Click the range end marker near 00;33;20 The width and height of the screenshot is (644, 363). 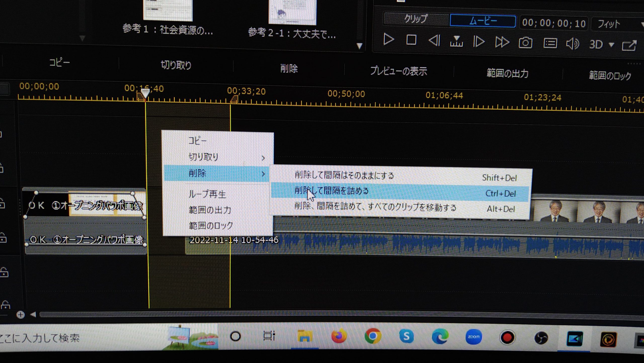tap(234, 100)
